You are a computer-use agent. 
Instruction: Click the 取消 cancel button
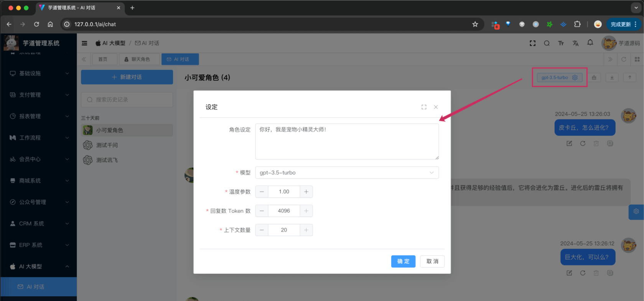point(432,262)
